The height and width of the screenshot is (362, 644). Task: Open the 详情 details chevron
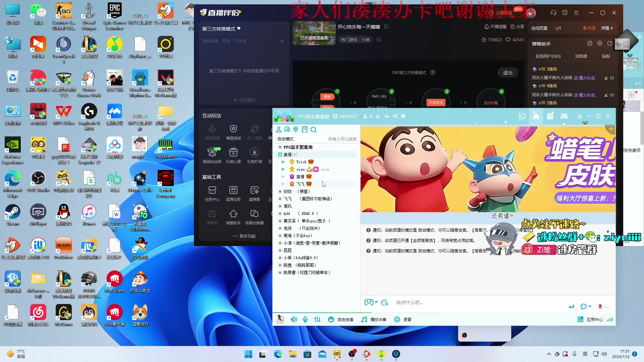click(607, 28)
